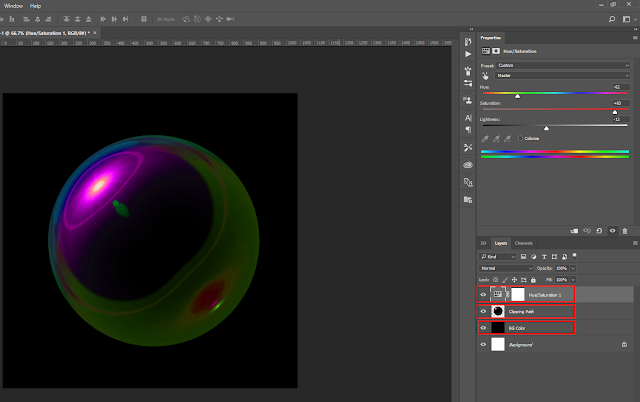Open the Actions play panel icon
The image size is (640, 402).
[468, 54]
